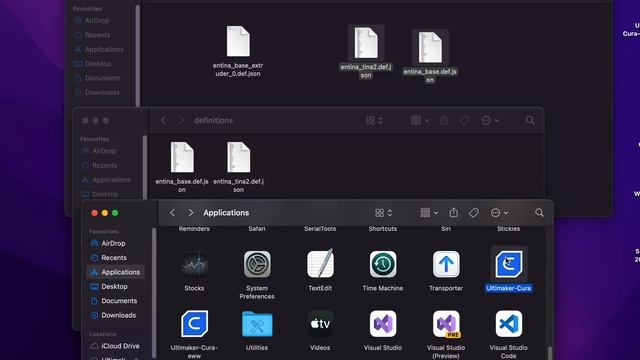Open the TextEdit application
The width and height of the screenshot is (640, 360).
pyautogui.click(x=320, y=264)
